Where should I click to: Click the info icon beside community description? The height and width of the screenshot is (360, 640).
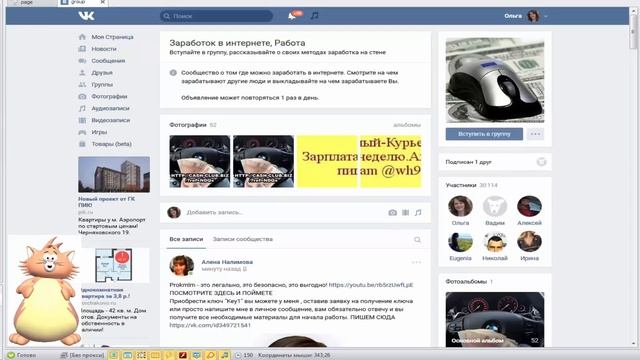point(173,73)
